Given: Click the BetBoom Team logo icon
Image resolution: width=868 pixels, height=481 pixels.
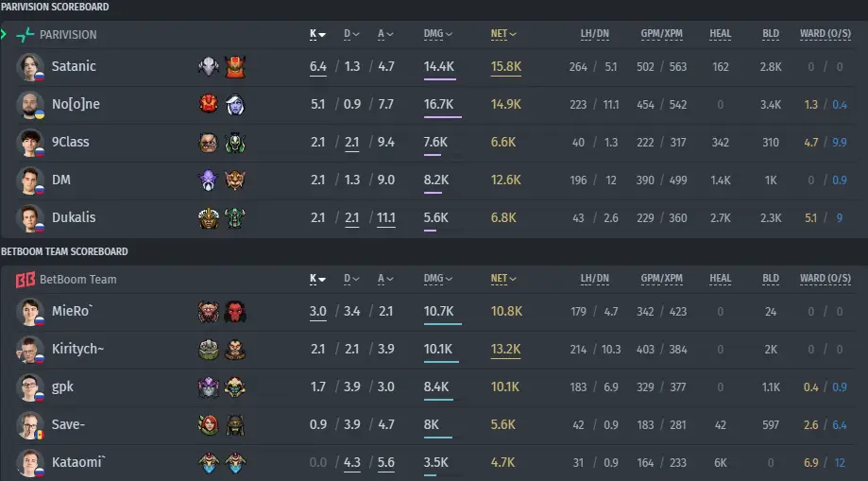Looking at the screenshot, I should click(x=25, y=280).
